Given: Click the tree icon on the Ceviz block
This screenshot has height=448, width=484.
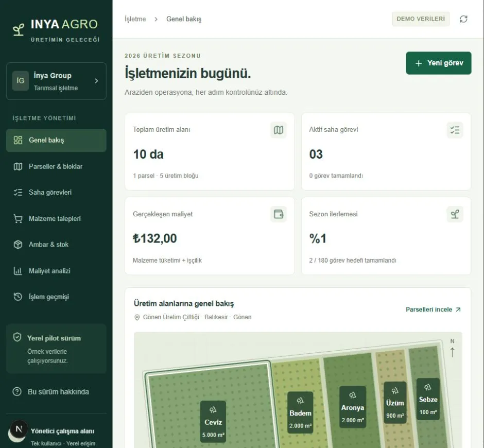Looking at the screenshot, I should pos(213,410).
